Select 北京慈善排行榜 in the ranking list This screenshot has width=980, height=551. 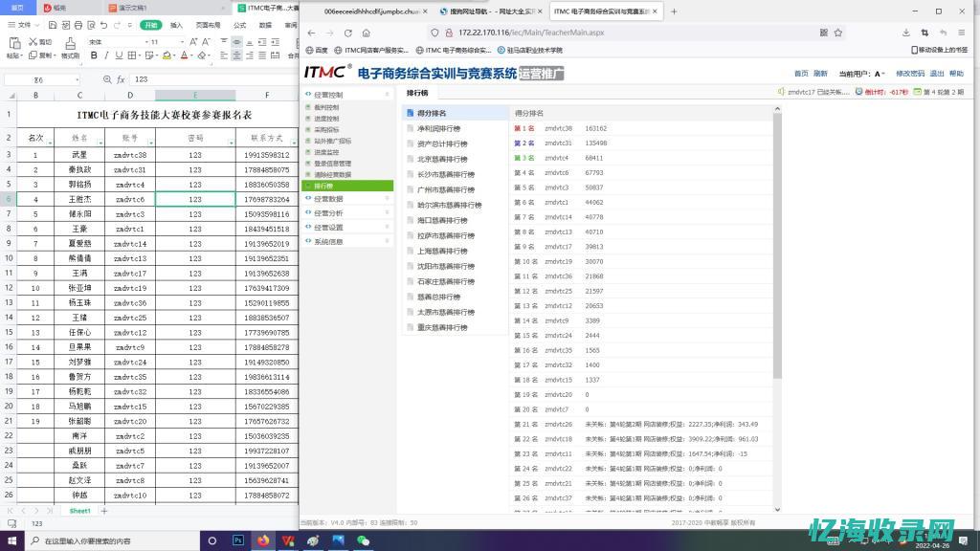click(444, 159)
